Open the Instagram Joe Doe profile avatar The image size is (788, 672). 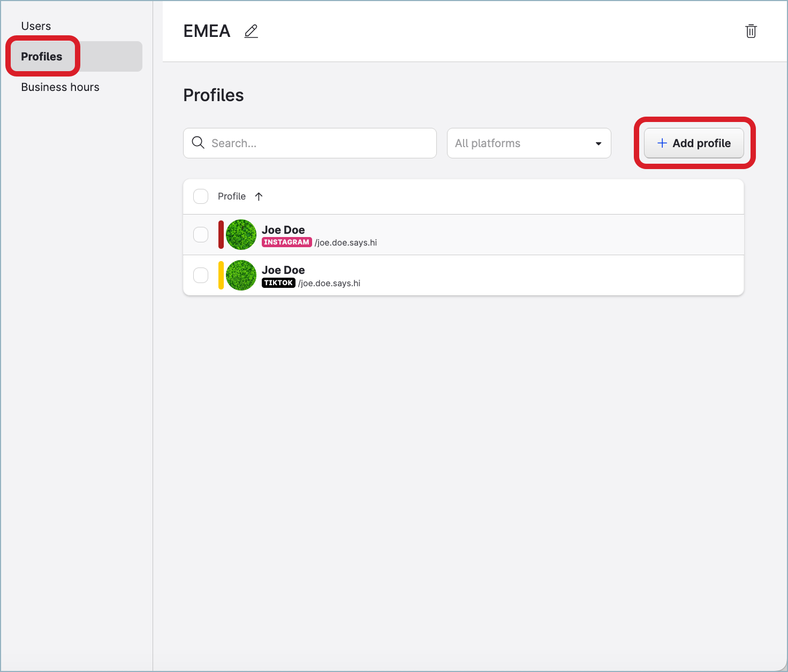click(240, 234)
